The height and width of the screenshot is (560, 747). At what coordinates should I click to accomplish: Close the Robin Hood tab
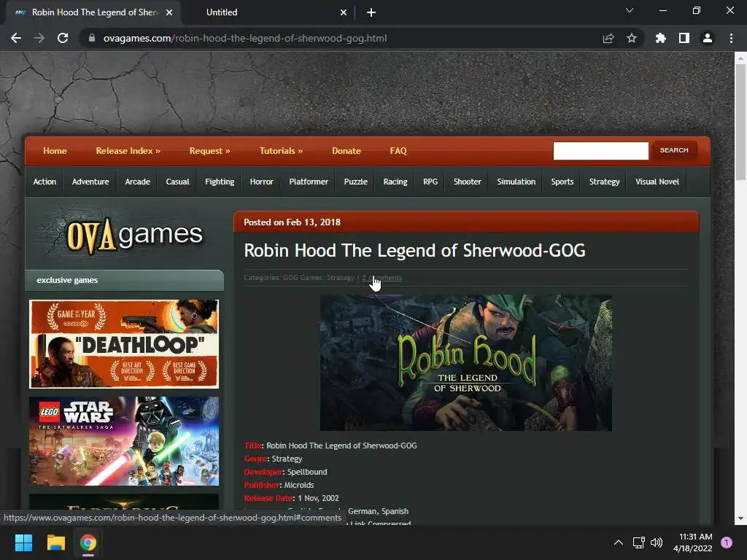point(169,12)
